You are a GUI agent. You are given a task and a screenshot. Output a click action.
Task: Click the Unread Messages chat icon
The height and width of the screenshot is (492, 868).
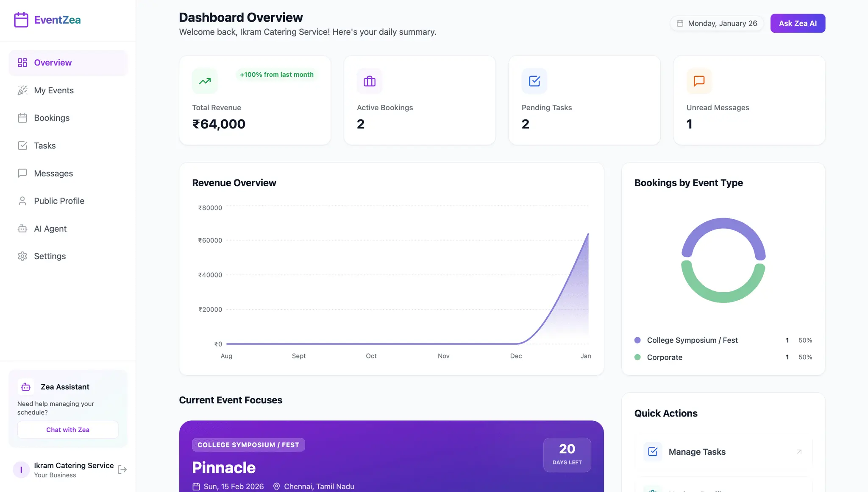(699, 81)
